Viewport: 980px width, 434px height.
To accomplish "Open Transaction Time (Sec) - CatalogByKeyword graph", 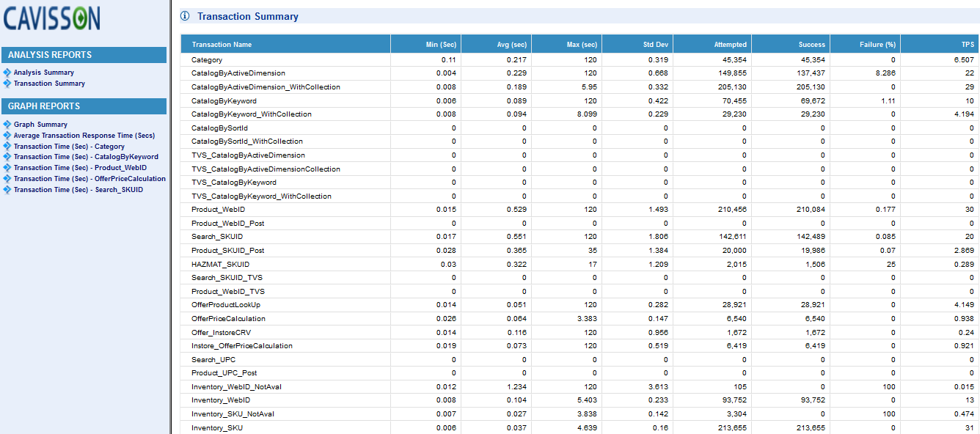I will pos(86,157).
